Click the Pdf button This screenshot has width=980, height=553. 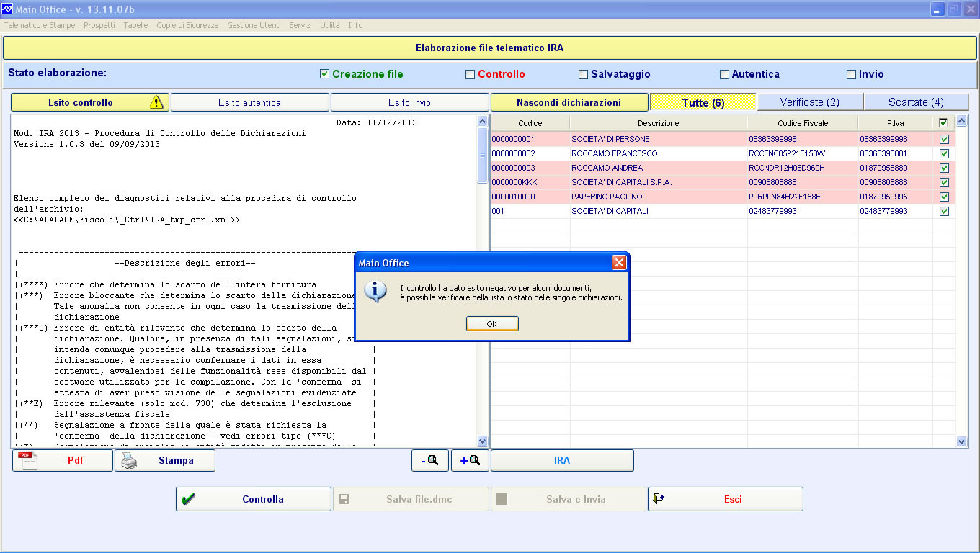pos(63,461)
